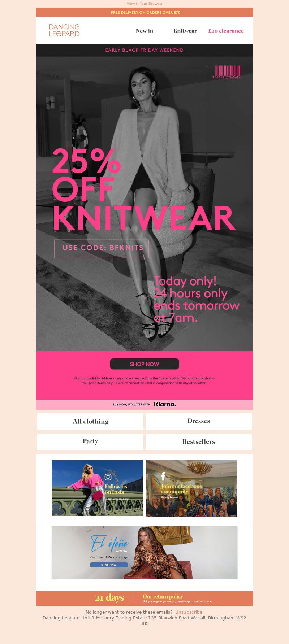Open the Knitwear menu item
The height and width of the screenshot is (644, 289).
[185, 31]
